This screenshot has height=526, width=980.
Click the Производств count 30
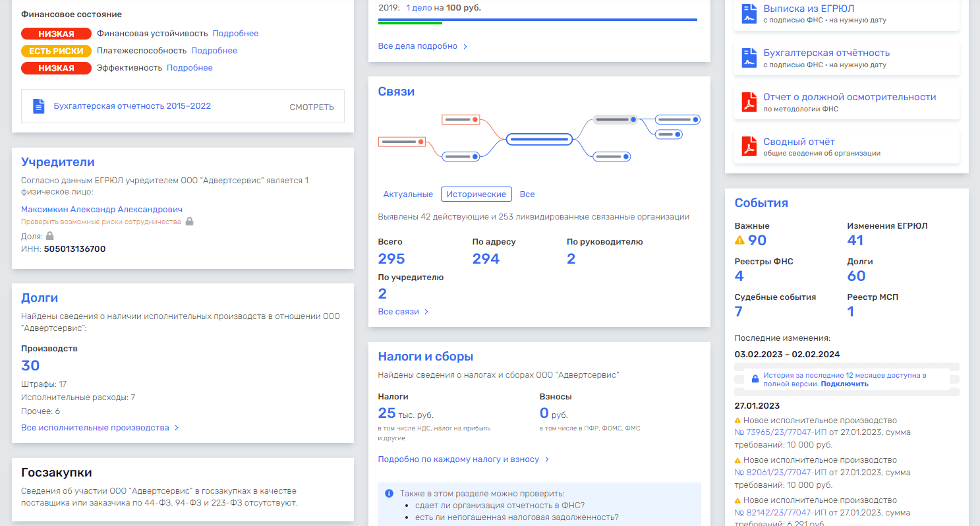coord(31,366)
